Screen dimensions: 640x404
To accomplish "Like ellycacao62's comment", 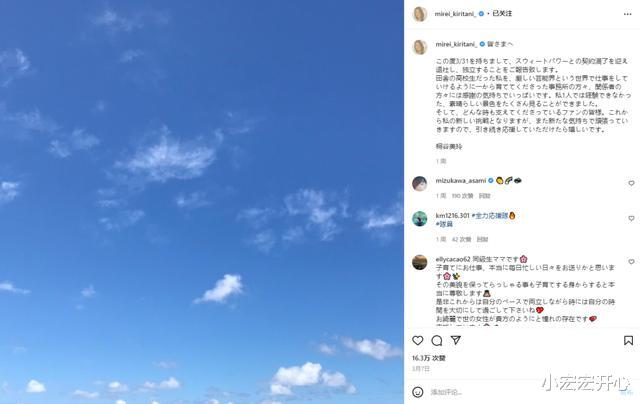I will pos(631,262).
